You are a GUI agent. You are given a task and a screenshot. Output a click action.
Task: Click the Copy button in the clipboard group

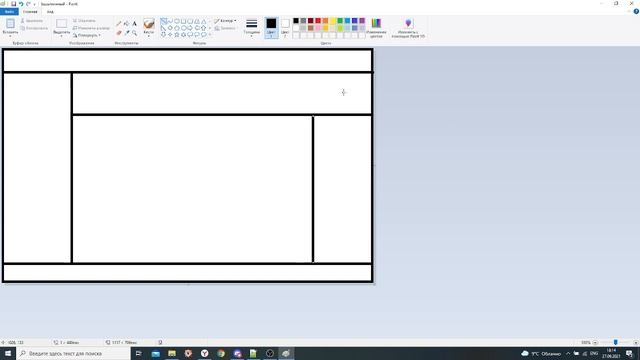point(34,28)
